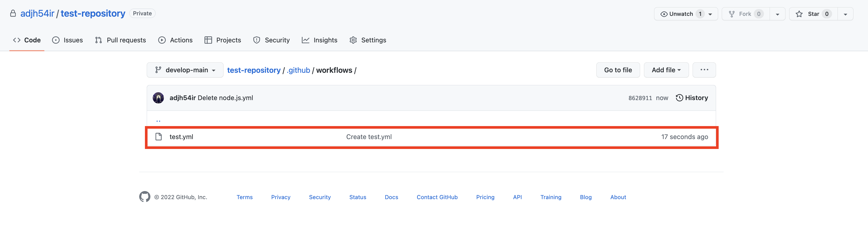Click the Fork button

746,14
